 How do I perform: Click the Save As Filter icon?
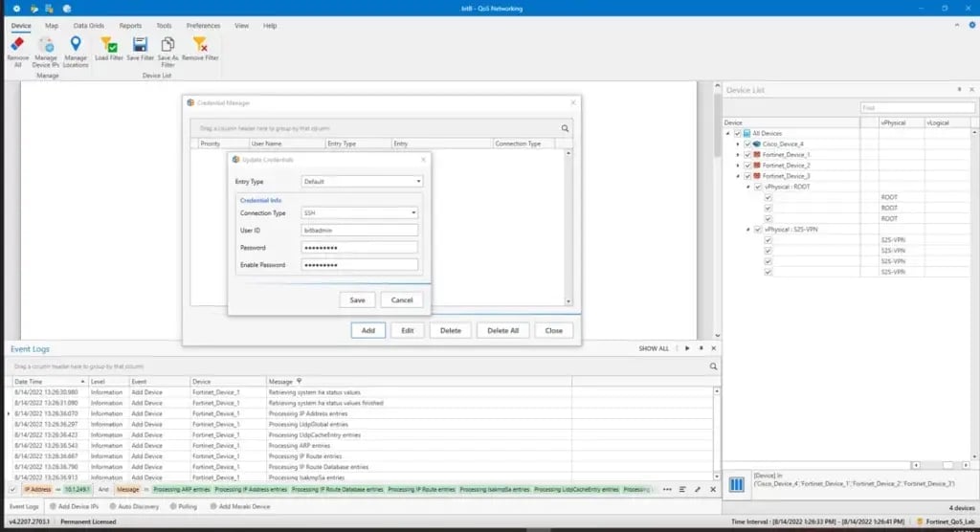click(x=168, y=45)
